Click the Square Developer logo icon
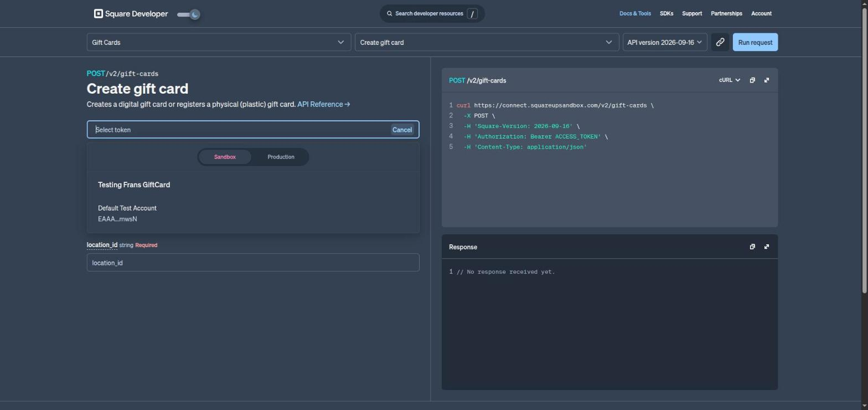This screenshot has height=410, width=868. [98, 14]
